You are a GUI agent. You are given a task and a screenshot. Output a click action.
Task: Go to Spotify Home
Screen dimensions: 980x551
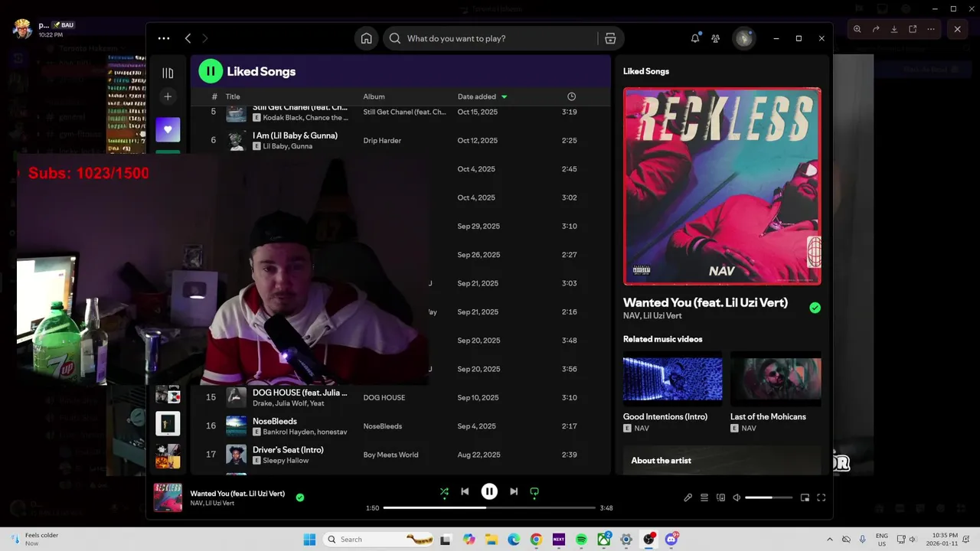[367, 38]
